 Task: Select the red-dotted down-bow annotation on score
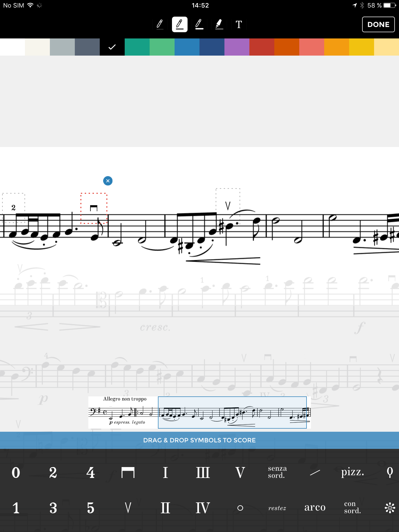point(94,208)
